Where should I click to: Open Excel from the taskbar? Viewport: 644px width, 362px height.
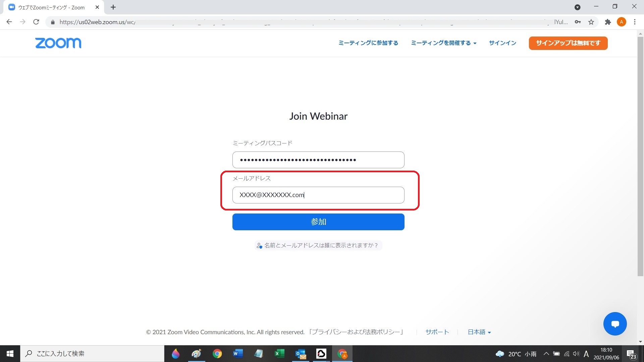pyautogui.click(x=279, y=354)
